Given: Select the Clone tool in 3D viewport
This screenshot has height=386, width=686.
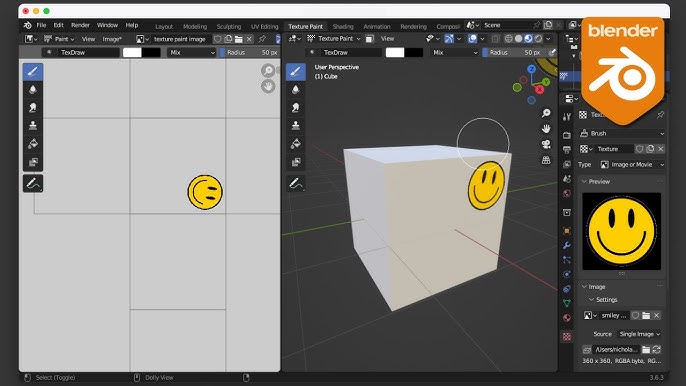Looking at the screenshot, I should tap(296, 126).
